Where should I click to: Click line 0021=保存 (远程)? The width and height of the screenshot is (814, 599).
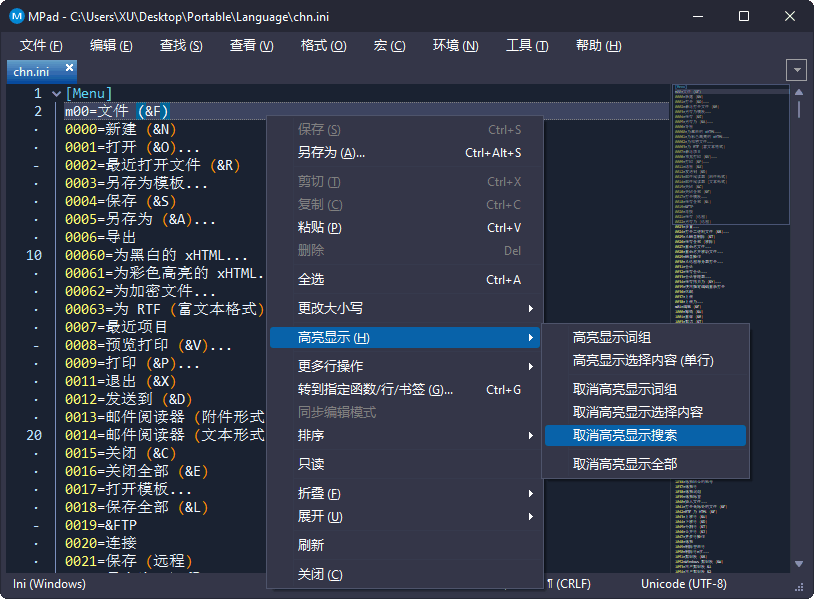(129, 561)
